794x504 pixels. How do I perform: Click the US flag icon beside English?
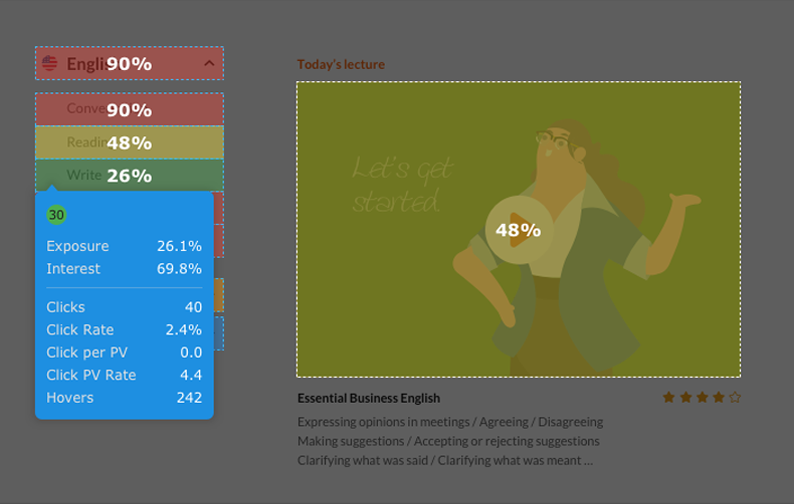click(50, 63)
